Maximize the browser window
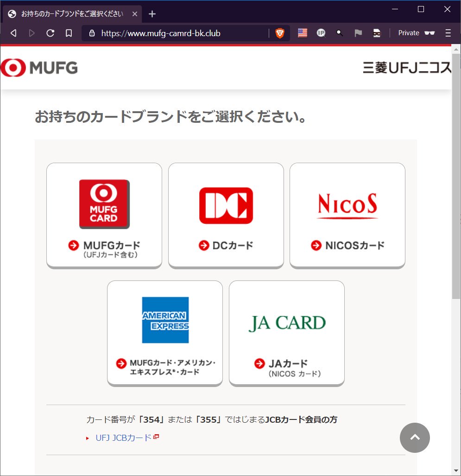The height and width of the screenshot is (476, 461). [421, 9]
